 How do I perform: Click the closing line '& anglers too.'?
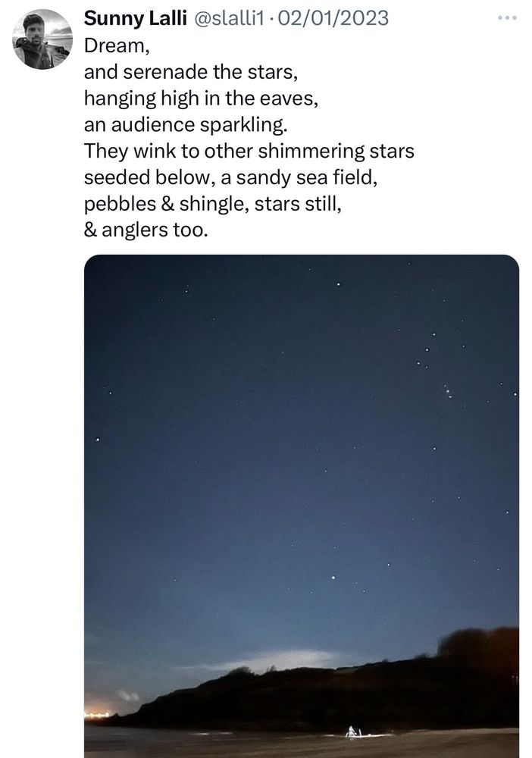[x=146, y=230]
